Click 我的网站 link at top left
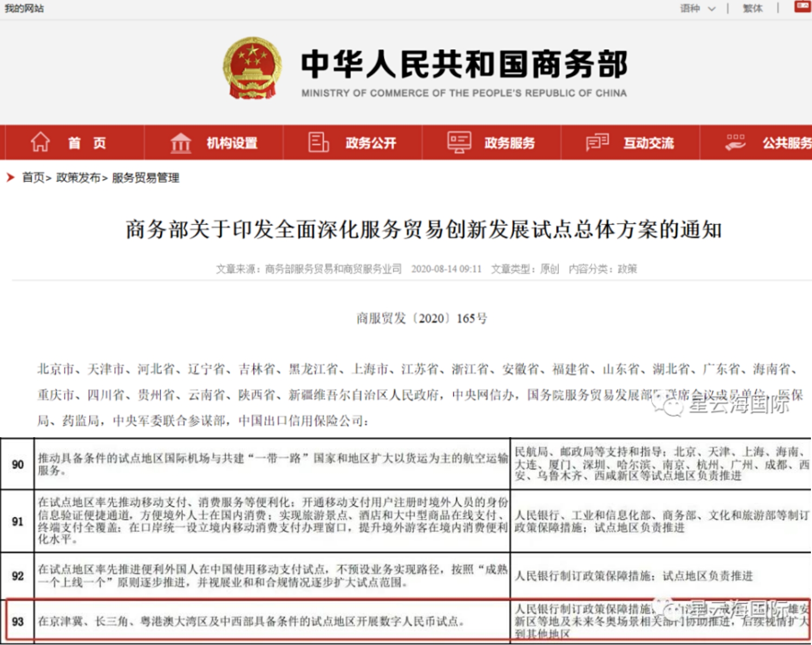This screenshot has height=645, width=812. coord(24,8)
